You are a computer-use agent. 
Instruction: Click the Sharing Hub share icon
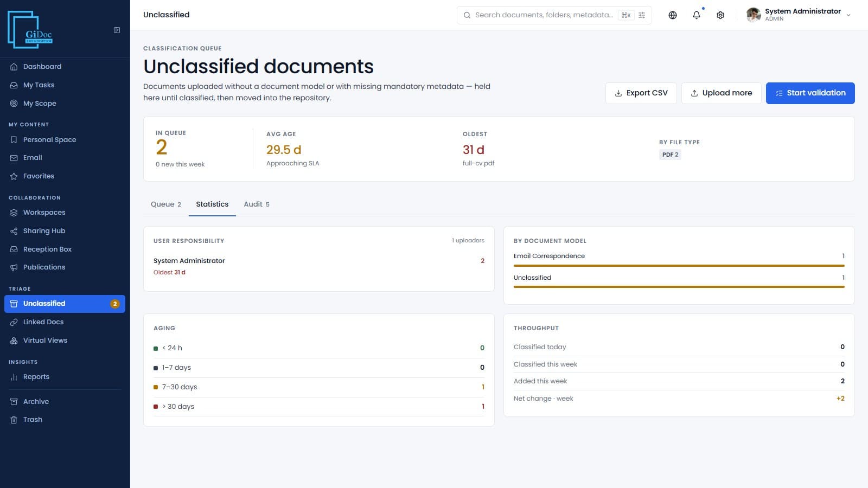[14, 231]
